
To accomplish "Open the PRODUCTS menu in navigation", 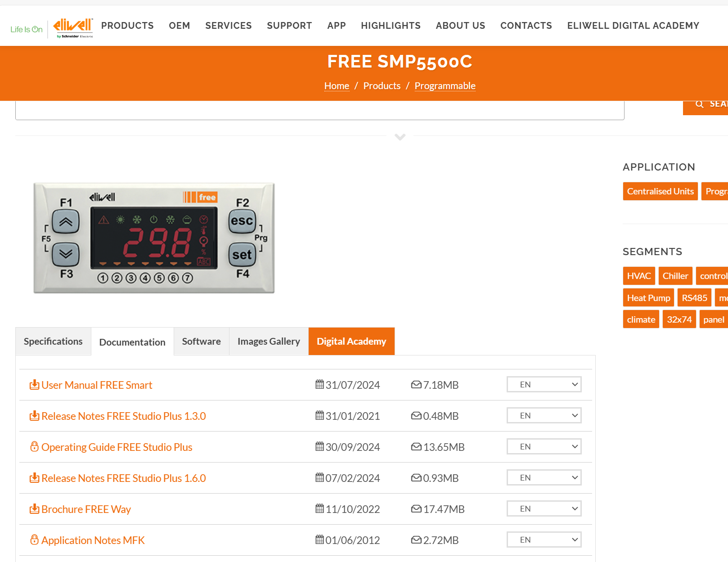I will click(127, 26).
